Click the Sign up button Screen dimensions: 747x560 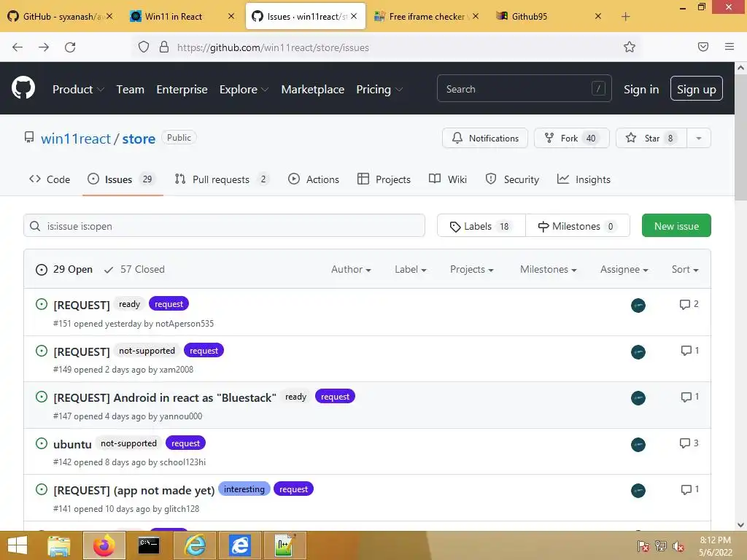click(x=697, y=89)
